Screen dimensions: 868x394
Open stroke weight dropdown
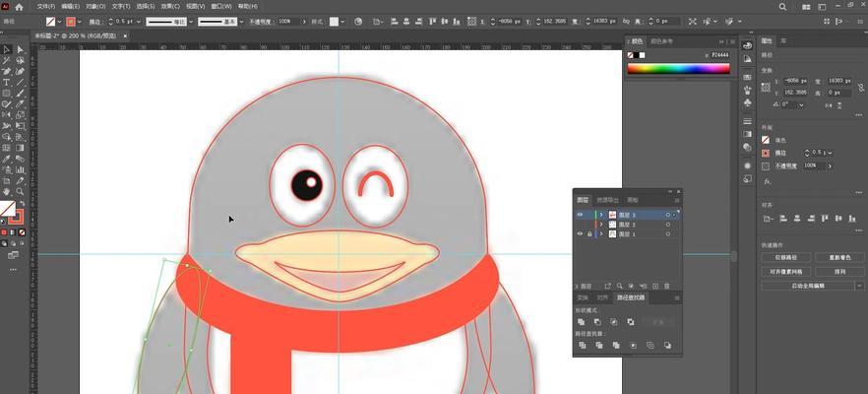(139, 21)
